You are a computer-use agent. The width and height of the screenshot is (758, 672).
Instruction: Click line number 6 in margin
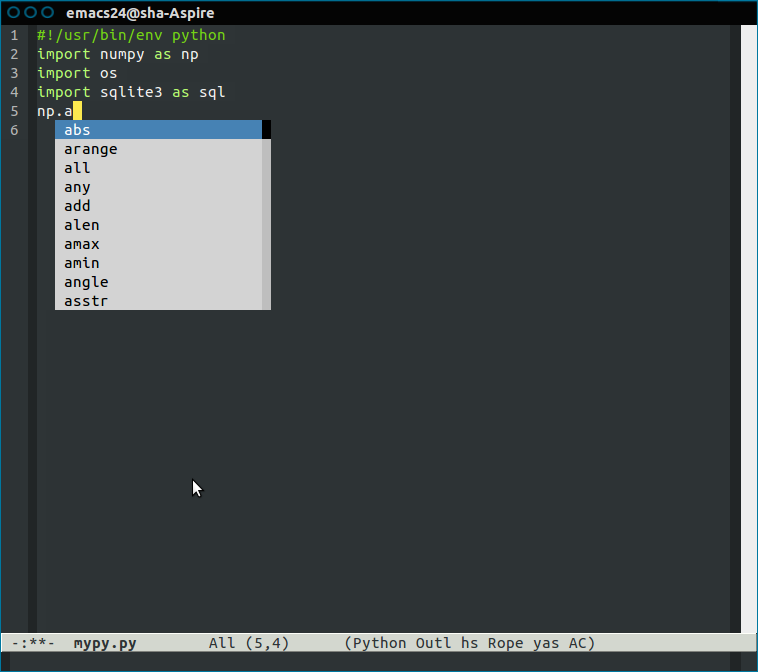[15, 130]
